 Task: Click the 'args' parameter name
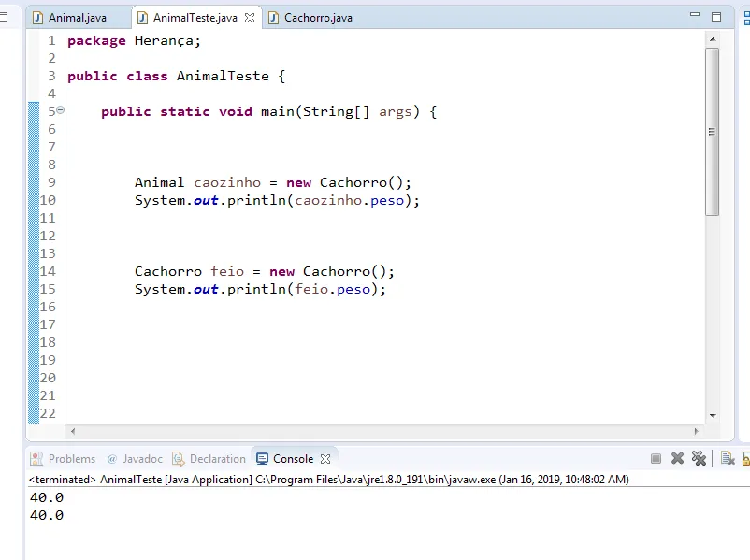pos(395,112)
